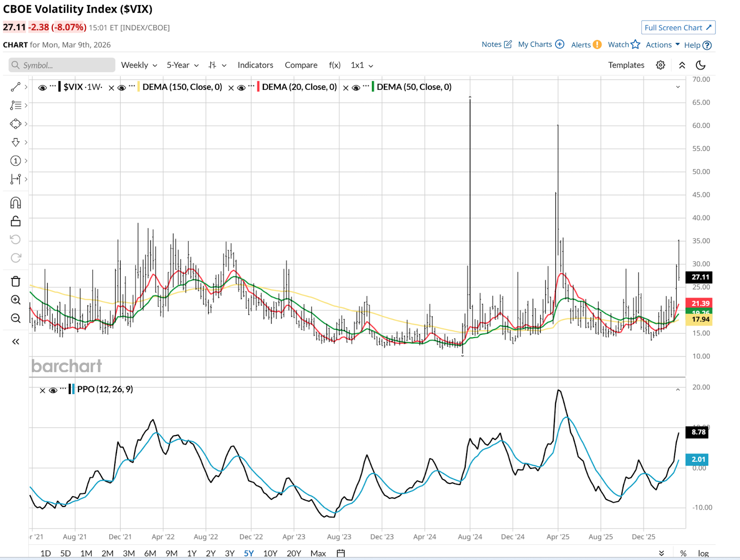Viewport: 740px width, 560px height.
Task: Zoom out using the magnifier minus icon
Action: (x=15, y=318)
